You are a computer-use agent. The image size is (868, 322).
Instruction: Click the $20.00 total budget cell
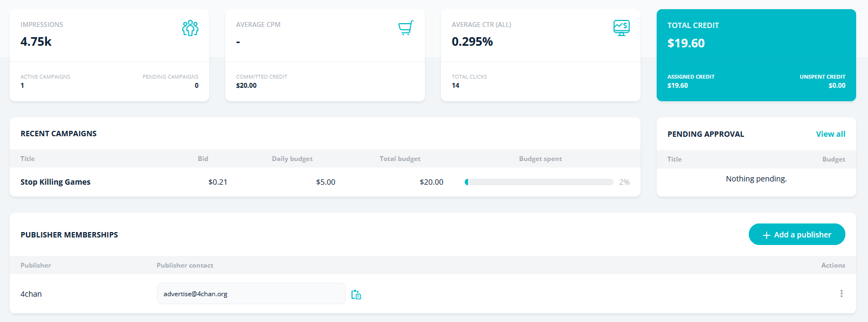click(x=431, y=182)
